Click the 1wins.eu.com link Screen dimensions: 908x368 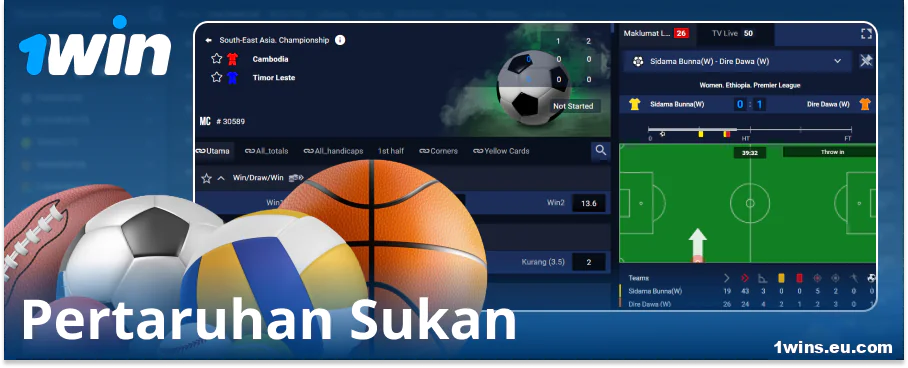[833, 348]
